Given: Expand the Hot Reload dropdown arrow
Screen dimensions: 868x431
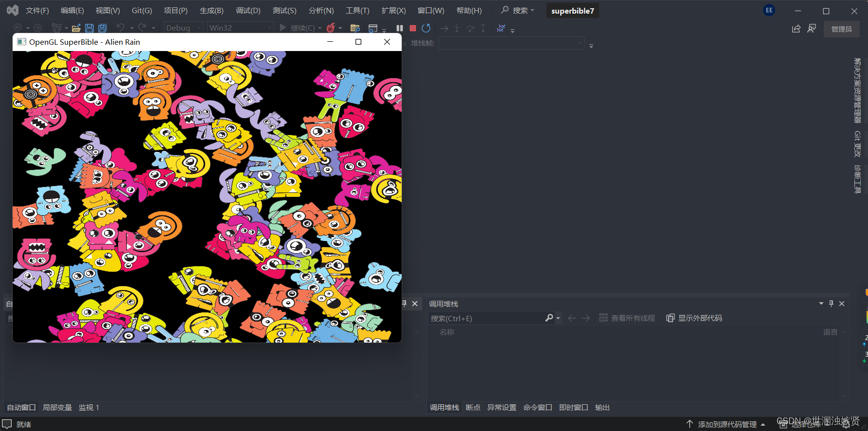Looking at the screenshot, I should pyautogui.click(x=340, y=28).
